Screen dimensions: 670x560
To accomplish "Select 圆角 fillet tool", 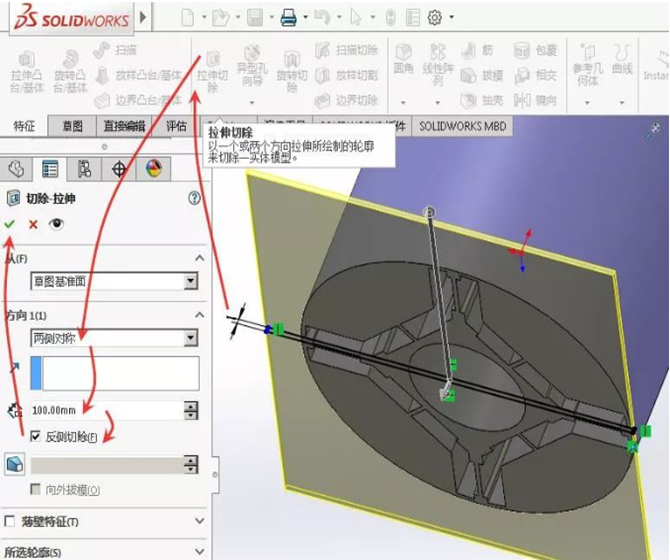I will click(403, 59).
